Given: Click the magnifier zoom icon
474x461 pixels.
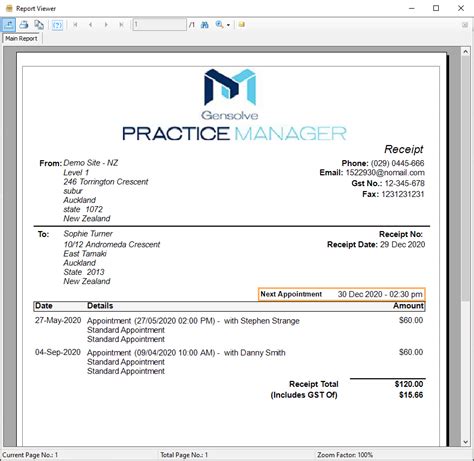Looking at the screenshot, I should click(219, 25).
